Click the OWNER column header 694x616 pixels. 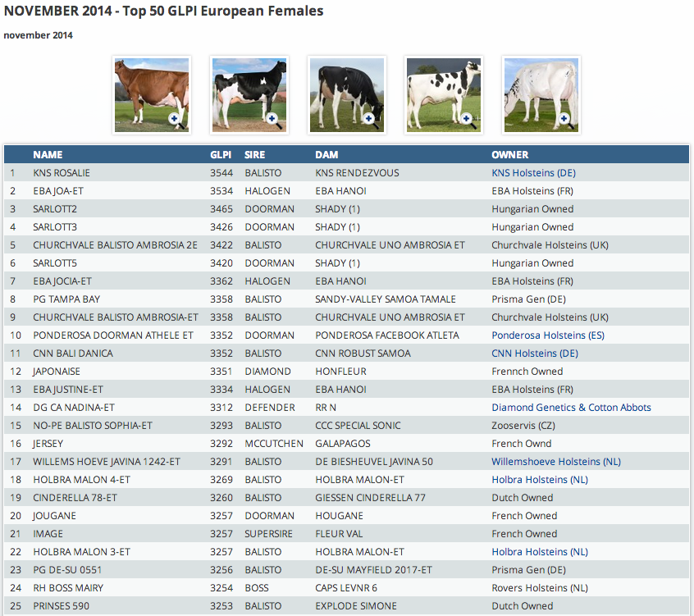click(x=510, y=155)
